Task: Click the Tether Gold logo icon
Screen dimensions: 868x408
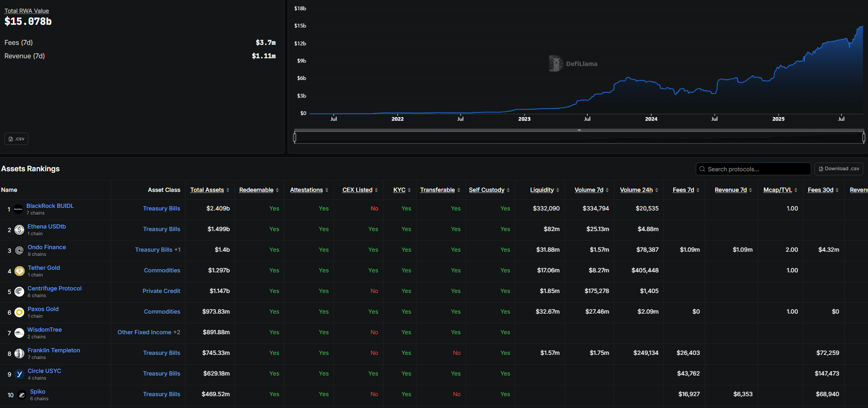Action: [19, 271]
